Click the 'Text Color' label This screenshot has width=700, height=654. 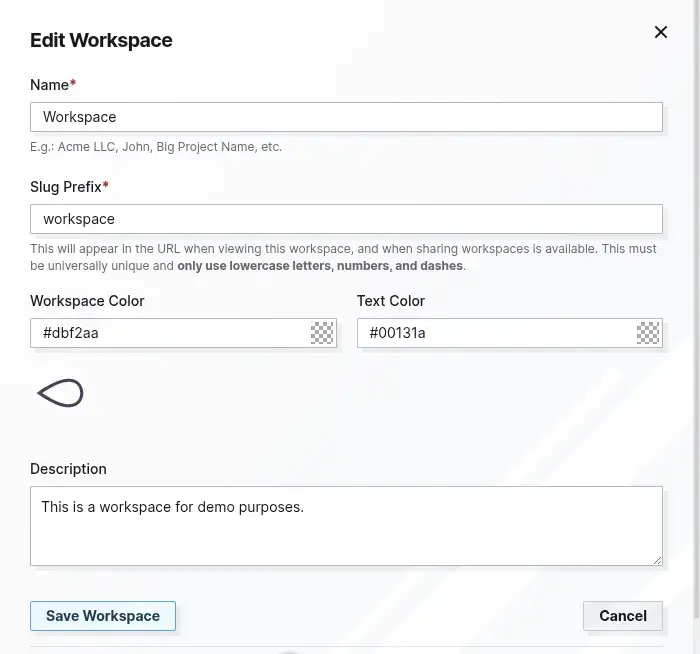pyautogui.click(x=391, y=301)
